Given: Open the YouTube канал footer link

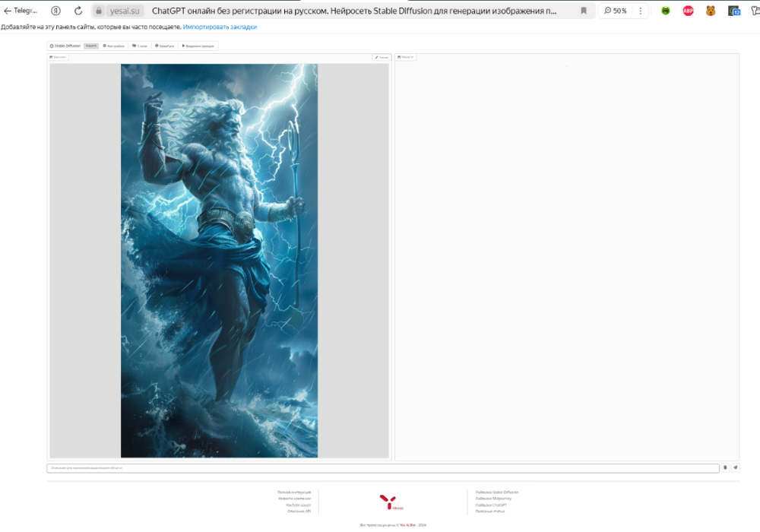Looking at the screenshot, I should coord(298,505).
